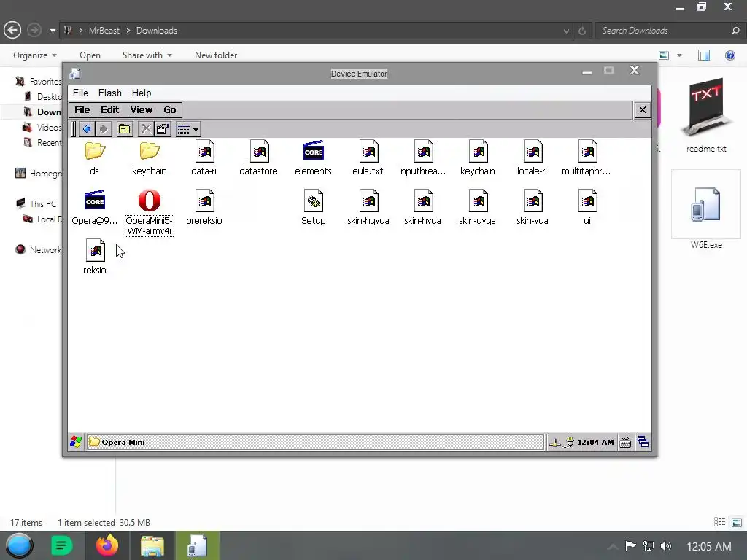The width and height of the screenshot is (747, 560).
Task: Select the skin-qvga file icon
Action: tap(478, 201)
